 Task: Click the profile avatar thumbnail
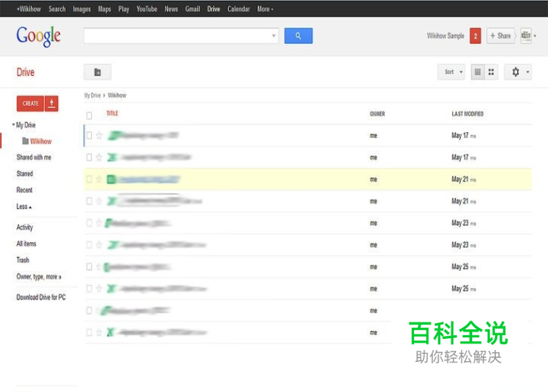click(x=526, y=36)
